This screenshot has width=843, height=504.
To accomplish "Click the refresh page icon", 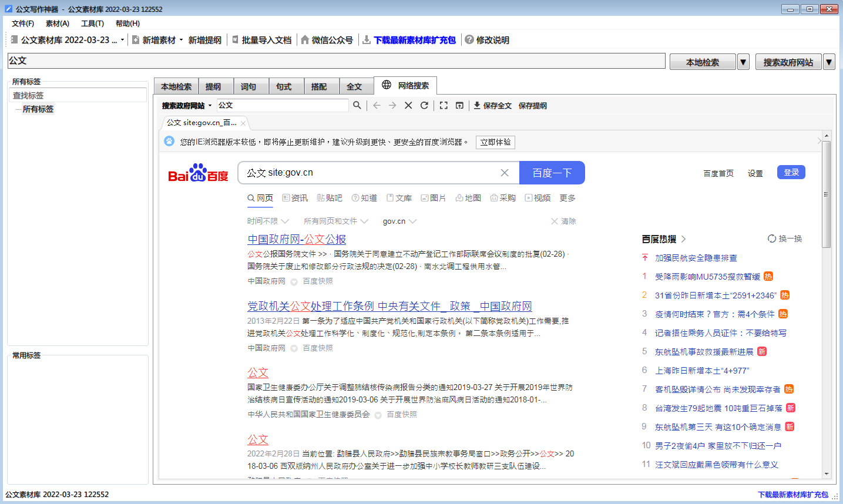I will [424, 105].
